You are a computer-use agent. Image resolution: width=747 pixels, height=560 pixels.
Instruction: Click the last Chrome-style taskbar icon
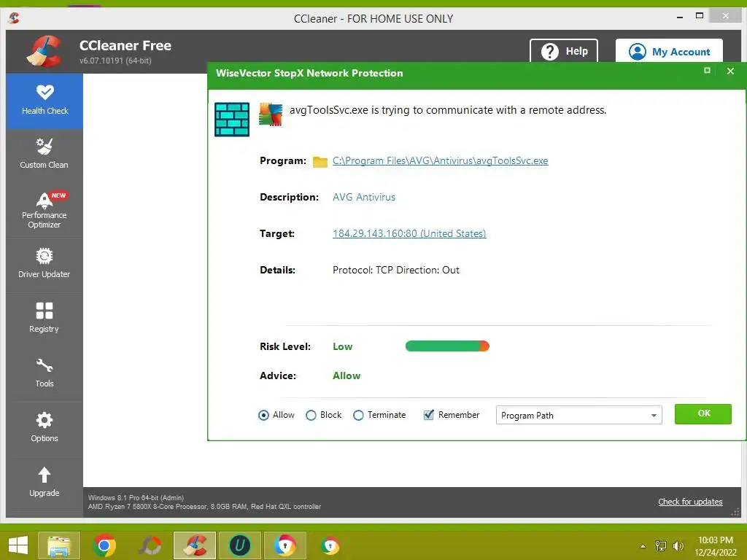(x=330, y=545)
